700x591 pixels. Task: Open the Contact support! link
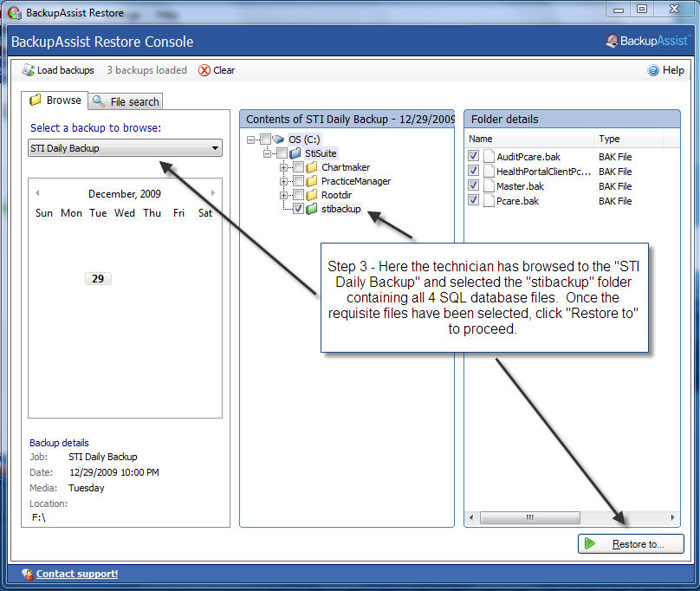[x=77, y=574]
